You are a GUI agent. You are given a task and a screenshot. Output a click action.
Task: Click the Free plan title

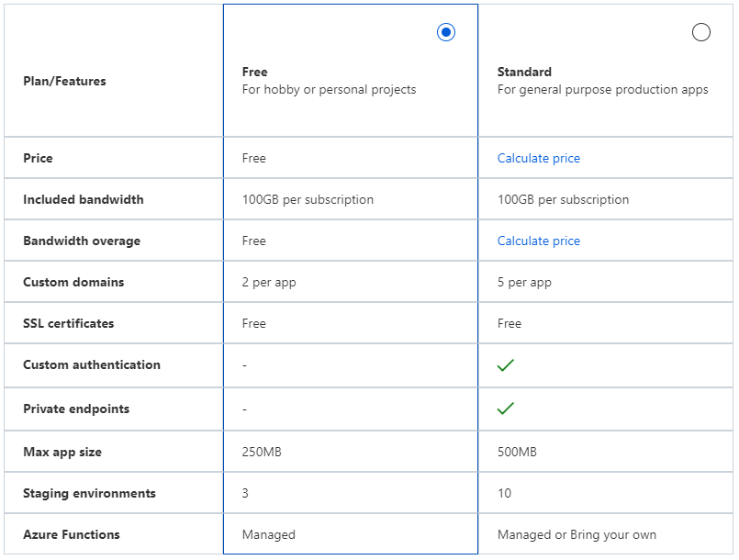point(254,72)
